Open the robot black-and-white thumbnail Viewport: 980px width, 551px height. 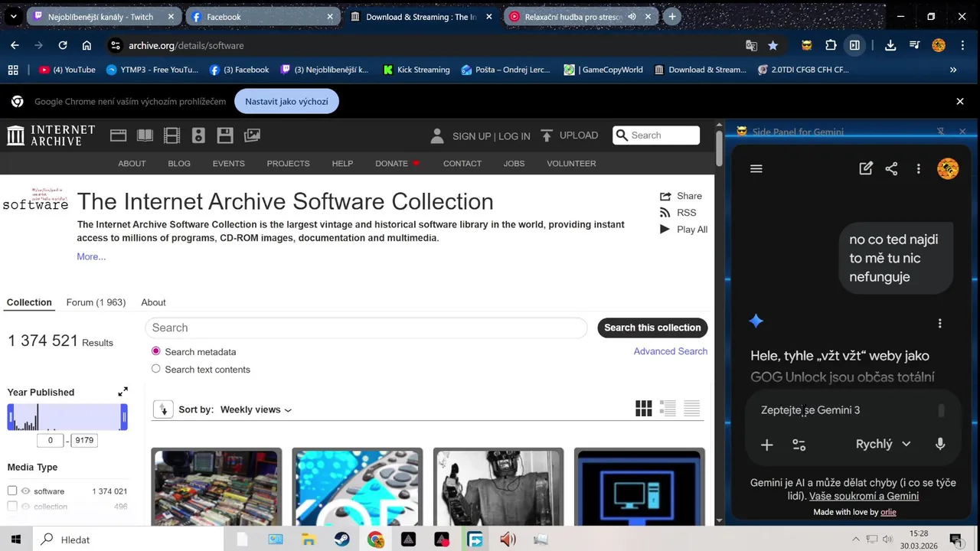point(498,487)
